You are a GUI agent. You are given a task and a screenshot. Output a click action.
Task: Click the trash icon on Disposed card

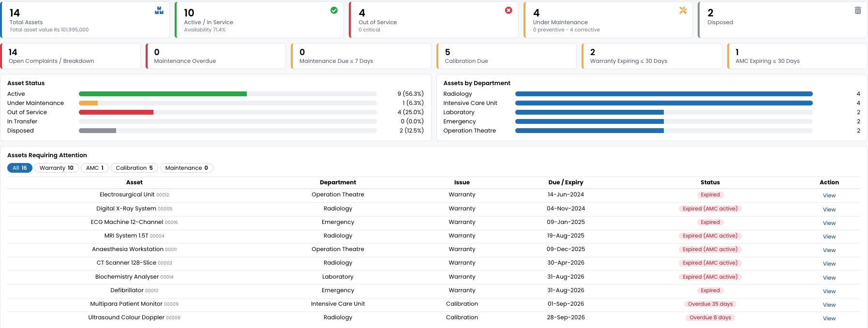coord(858,10)
